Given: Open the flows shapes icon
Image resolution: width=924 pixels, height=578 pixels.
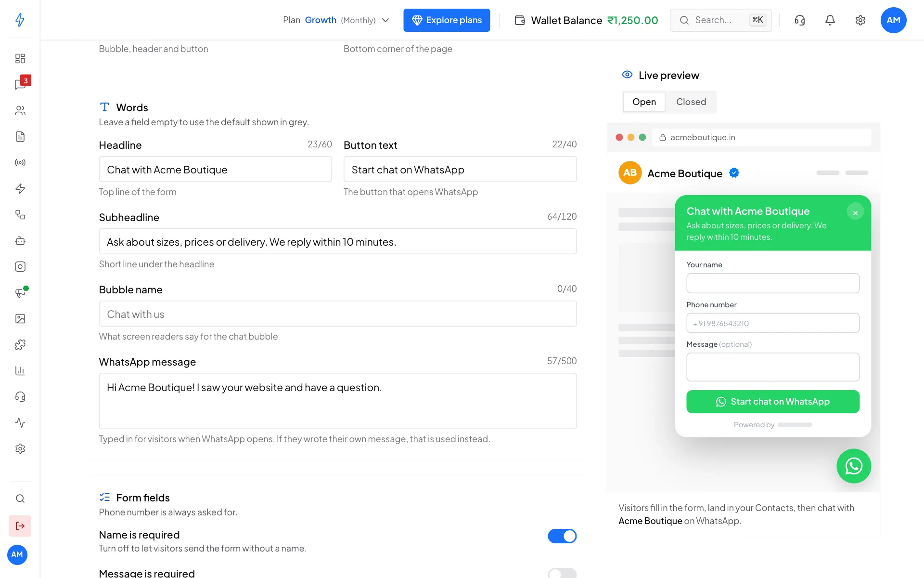Looking at the screenshot, I should [20, 214].
